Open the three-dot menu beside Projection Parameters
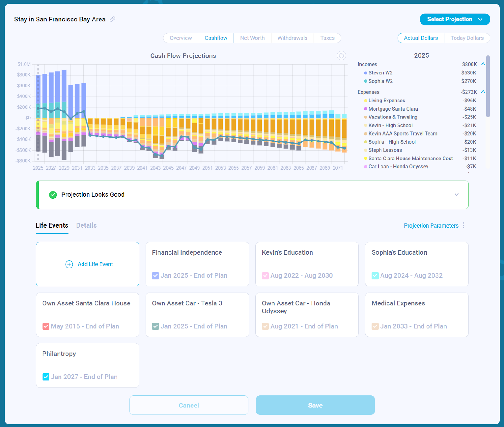 (x=464, y=226)
